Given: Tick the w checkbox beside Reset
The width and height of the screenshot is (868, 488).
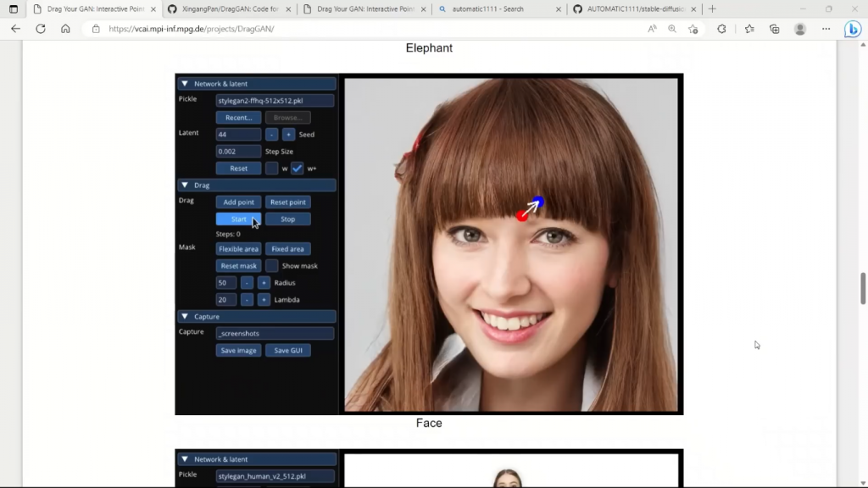Looking at the screenshot, I should 272,169.
